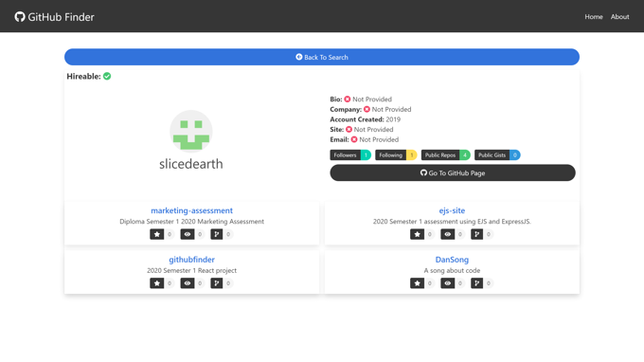Click fork icon on githubfinder card
This screenshot has height=362, width=644.
click(x=217, y=283)
